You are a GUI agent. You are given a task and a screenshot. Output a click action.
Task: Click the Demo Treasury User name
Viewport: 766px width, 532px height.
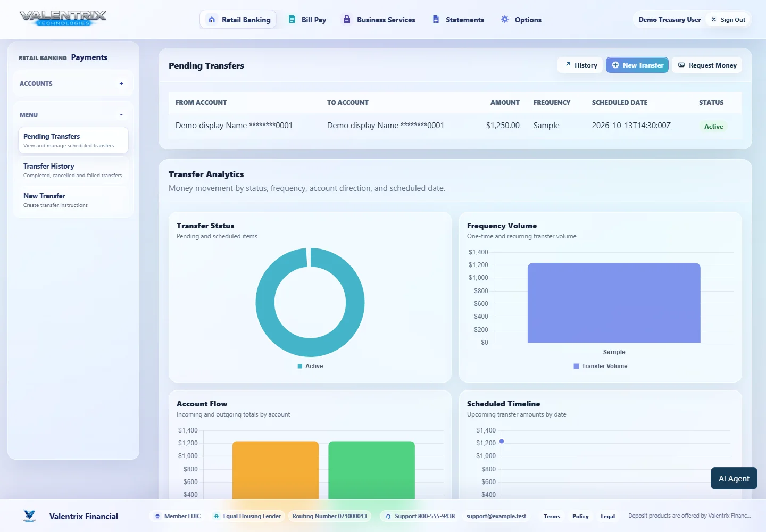[x=670, y=20]
